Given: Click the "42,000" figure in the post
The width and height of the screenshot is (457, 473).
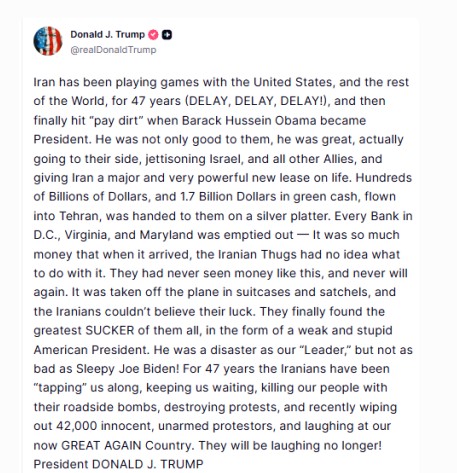Looking at the screenshot, I should (77, 426).
